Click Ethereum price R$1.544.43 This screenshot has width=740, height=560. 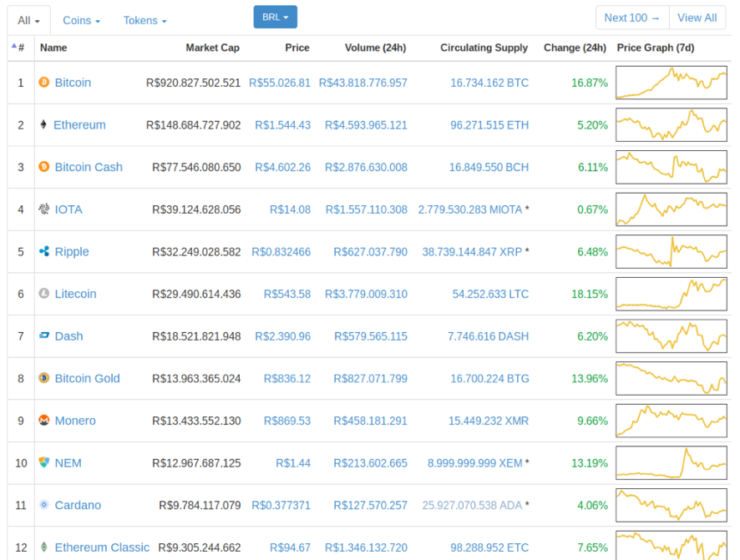282,125
